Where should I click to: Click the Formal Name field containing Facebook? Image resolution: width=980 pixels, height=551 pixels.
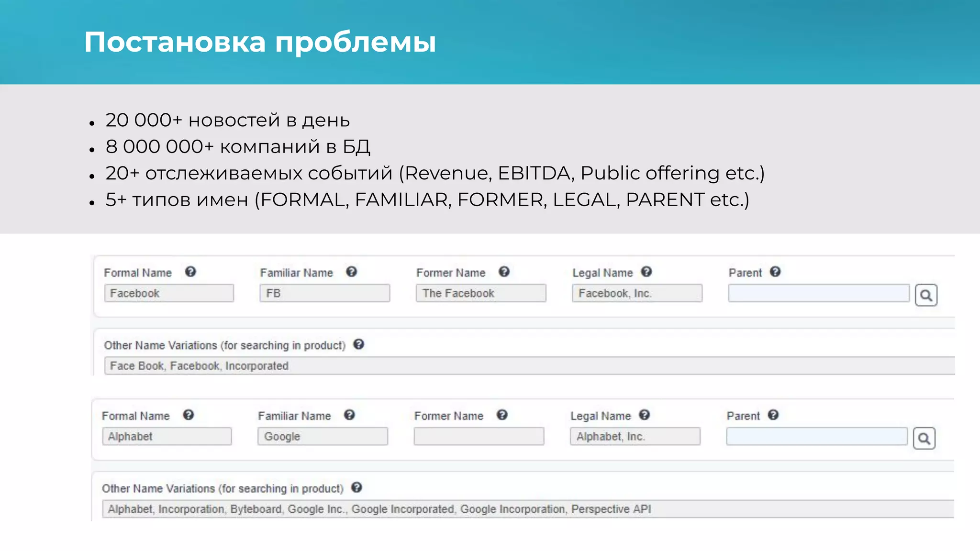tap(169, 293)
